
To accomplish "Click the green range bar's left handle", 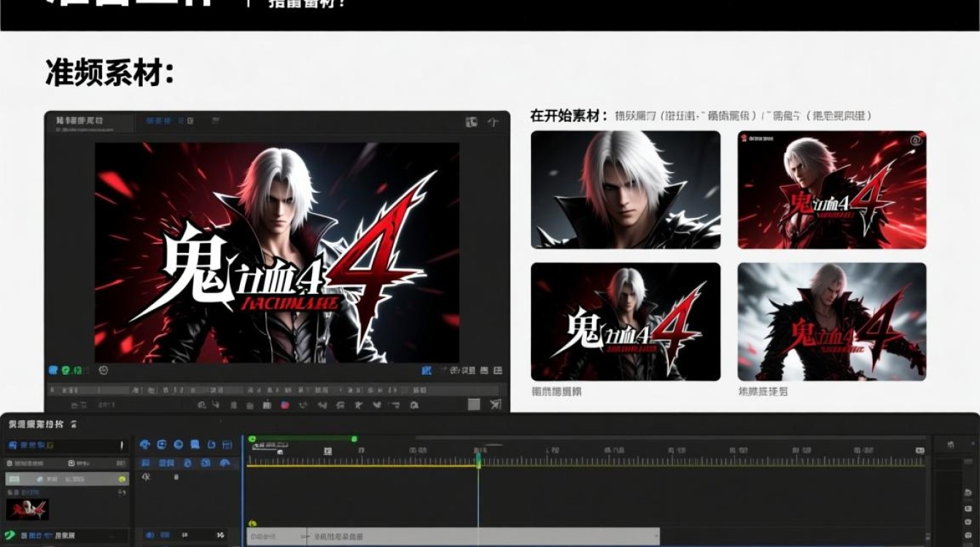I will tap(252, 439).
